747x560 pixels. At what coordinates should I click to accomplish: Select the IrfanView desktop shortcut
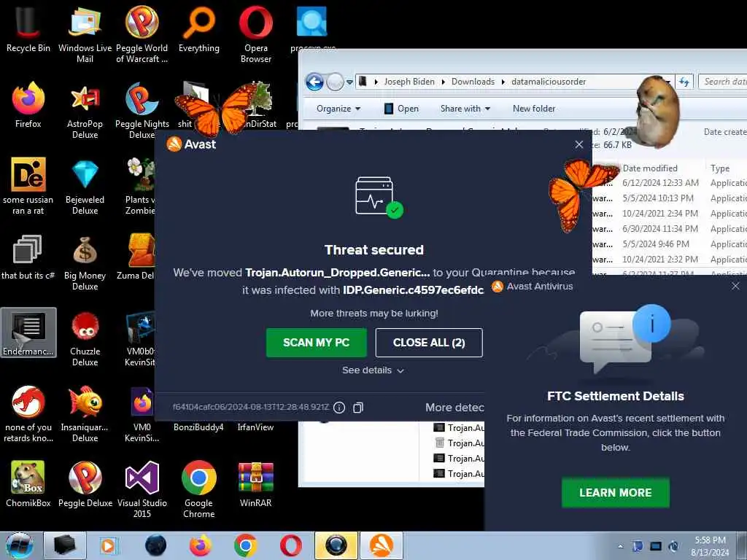tap(256, 427)
